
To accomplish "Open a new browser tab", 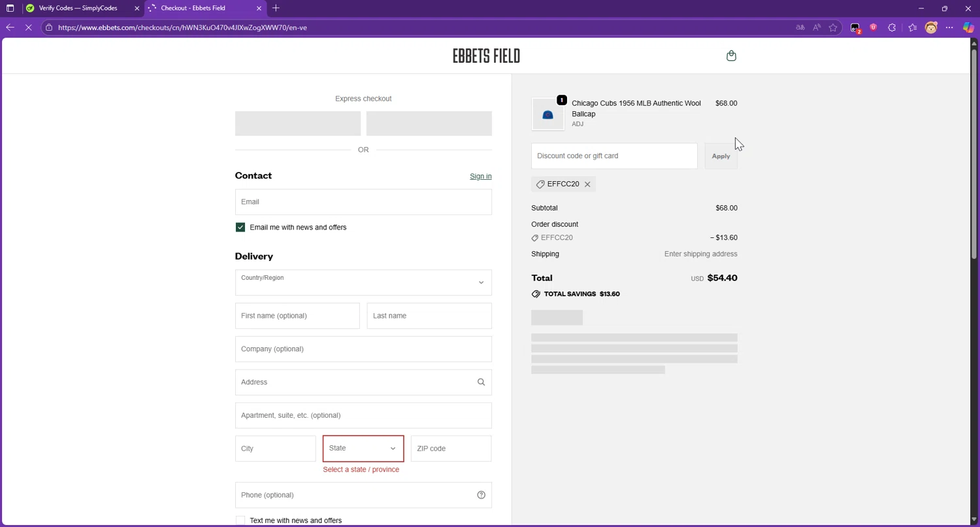I will [x=276, y=8].
